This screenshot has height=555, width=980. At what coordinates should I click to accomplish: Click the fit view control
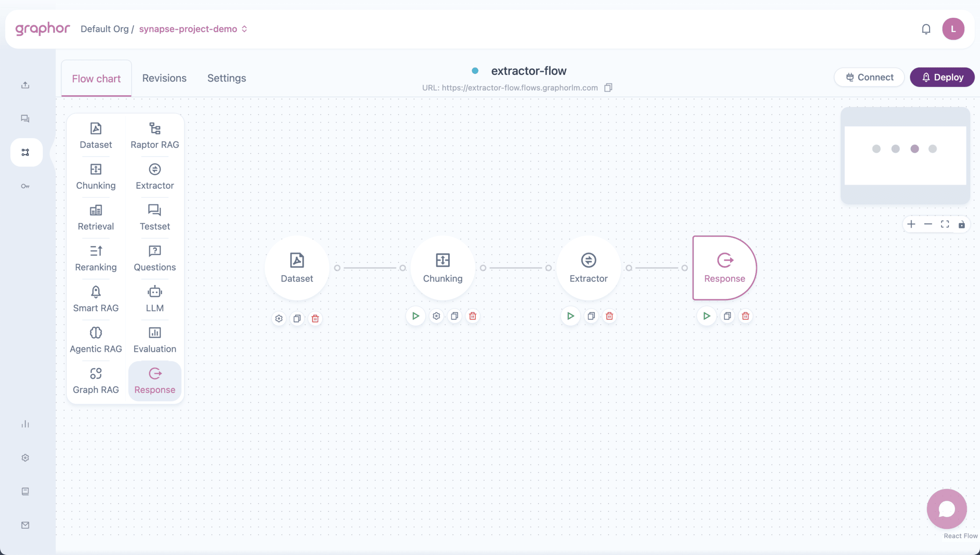click(945, 224)
